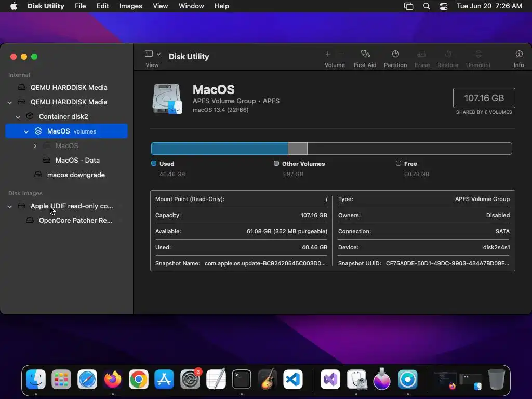This screenshot has height=399, width=532.
Task: Open the Partition tool
Action: 395,58
